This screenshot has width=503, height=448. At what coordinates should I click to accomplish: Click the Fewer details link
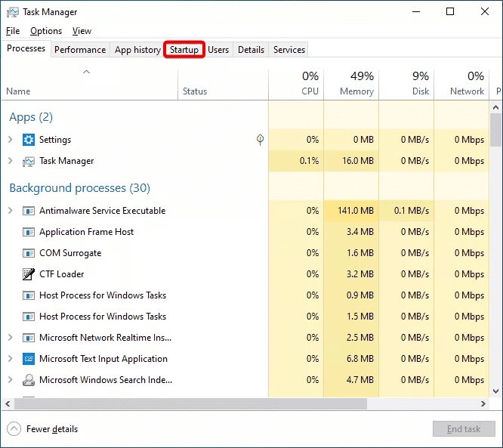tap(52, 429)
